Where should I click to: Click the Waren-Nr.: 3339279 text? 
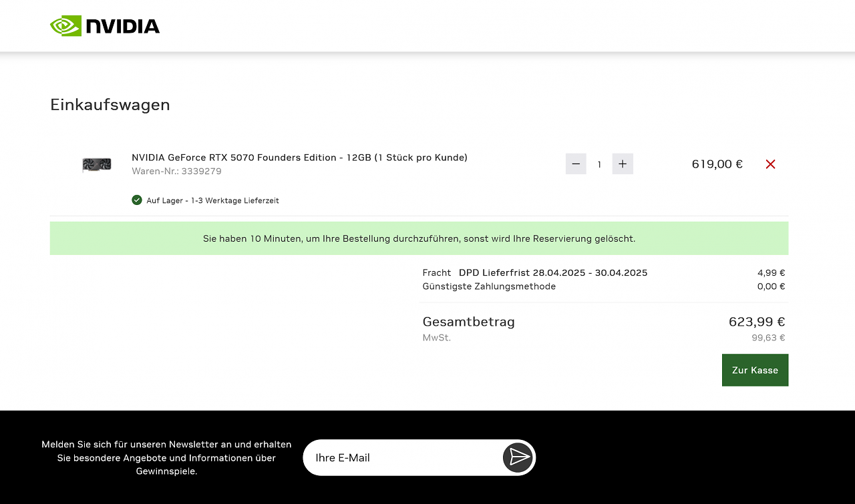(176, 172)
